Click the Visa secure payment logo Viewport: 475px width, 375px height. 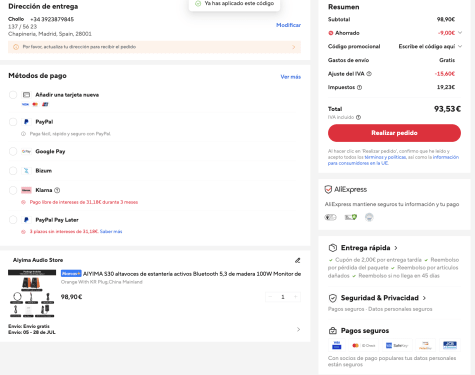(337, 345)
